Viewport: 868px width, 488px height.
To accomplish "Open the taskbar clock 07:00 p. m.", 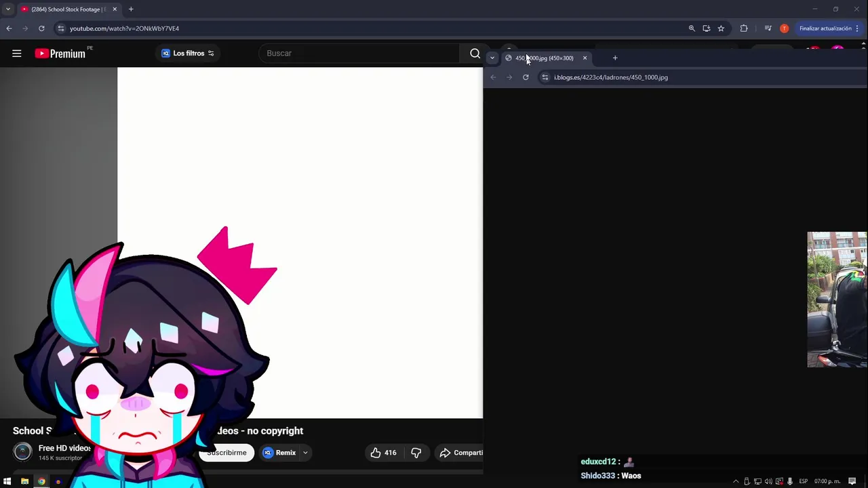I will point(826,481).
